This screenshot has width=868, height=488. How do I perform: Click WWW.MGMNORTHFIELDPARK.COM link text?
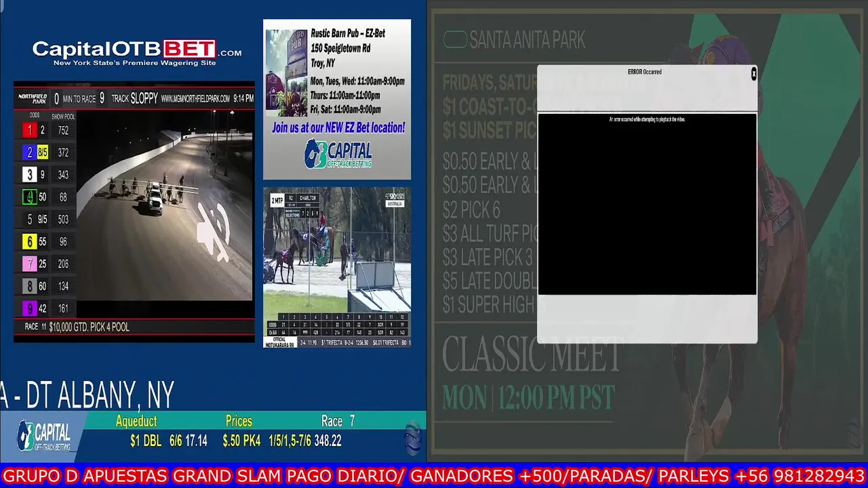tap(195, 99)
